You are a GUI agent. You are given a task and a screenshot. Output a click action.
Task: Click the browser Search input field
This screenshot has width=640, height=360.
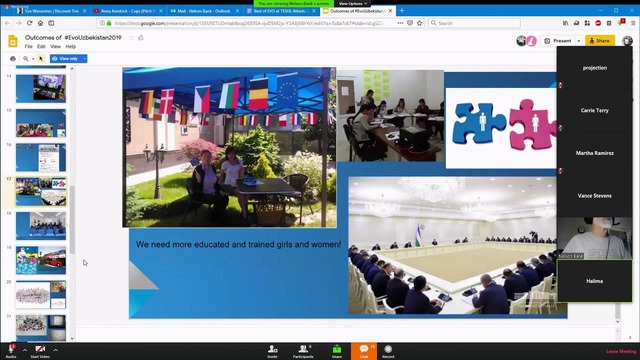(x=474, y=23)
